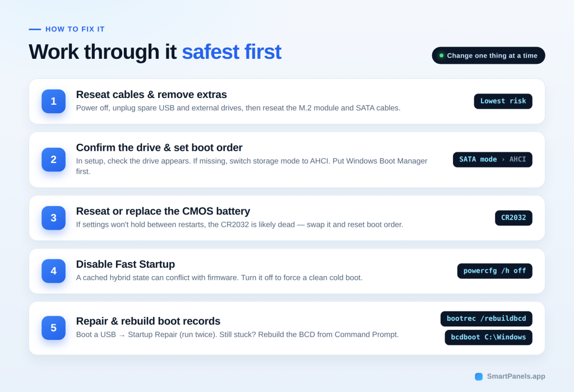Select Reseat cables & remove extras heading

pyautogui.click(x=151, y=95)
